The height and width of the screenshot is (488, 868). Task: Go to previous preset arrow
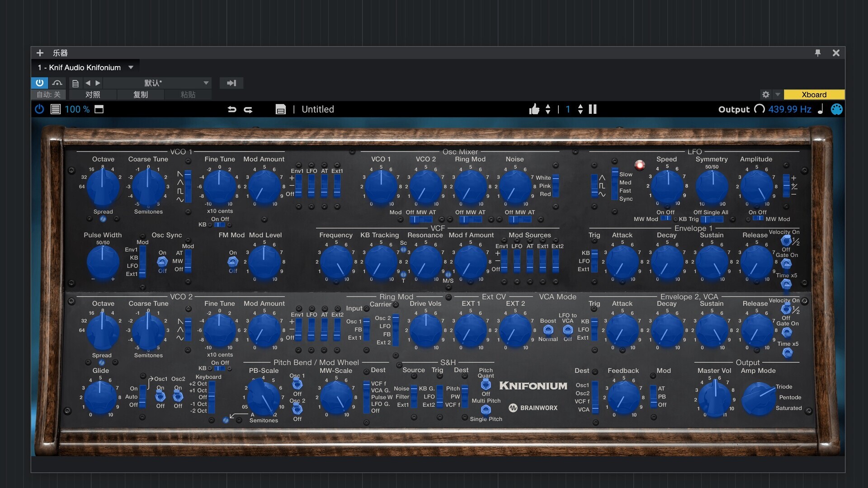[88, 83]
